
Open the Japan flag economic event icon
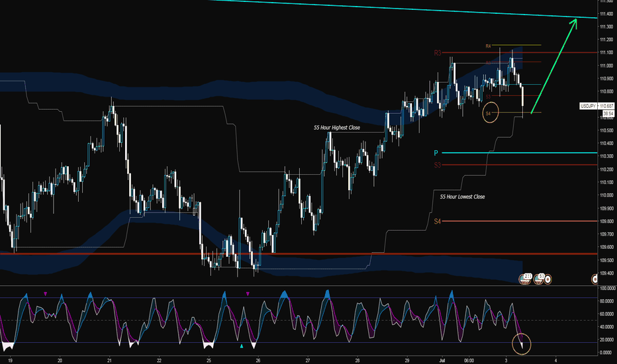pos(547,279)
